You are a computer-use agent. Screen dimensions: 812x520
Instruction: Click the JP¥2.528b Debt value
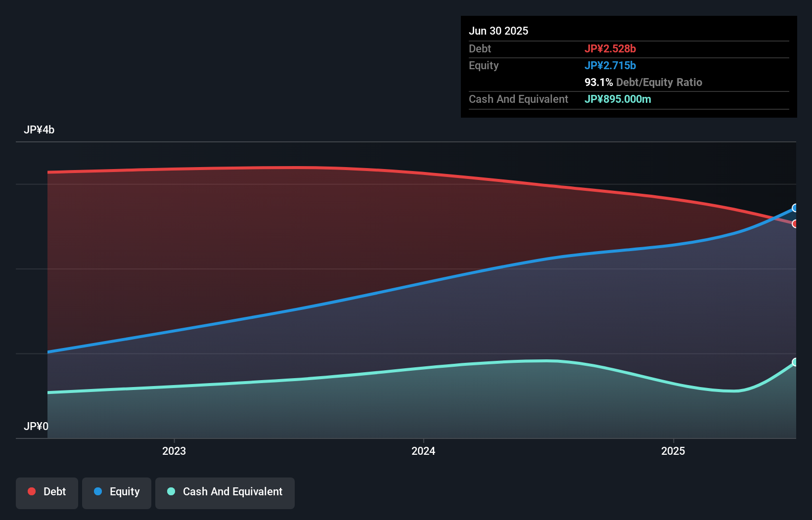click(611, 48)
